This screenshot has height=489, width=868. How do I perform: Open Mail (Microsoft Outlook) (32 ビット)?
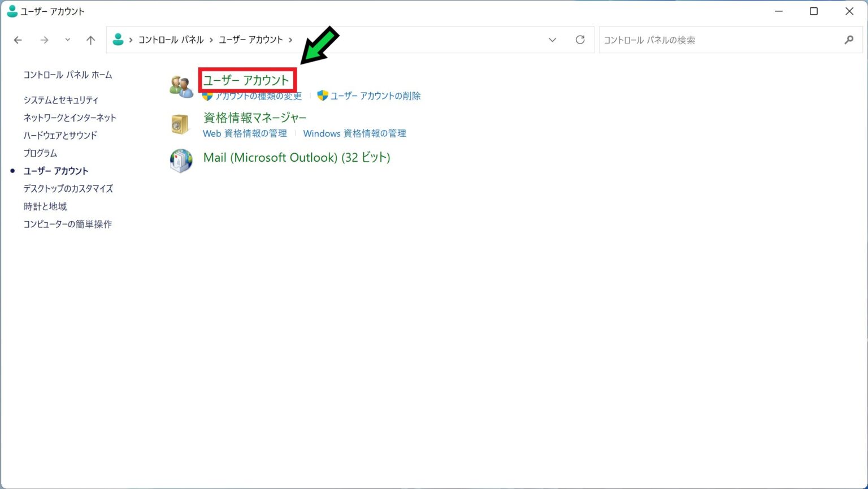(x=297, y=158)
